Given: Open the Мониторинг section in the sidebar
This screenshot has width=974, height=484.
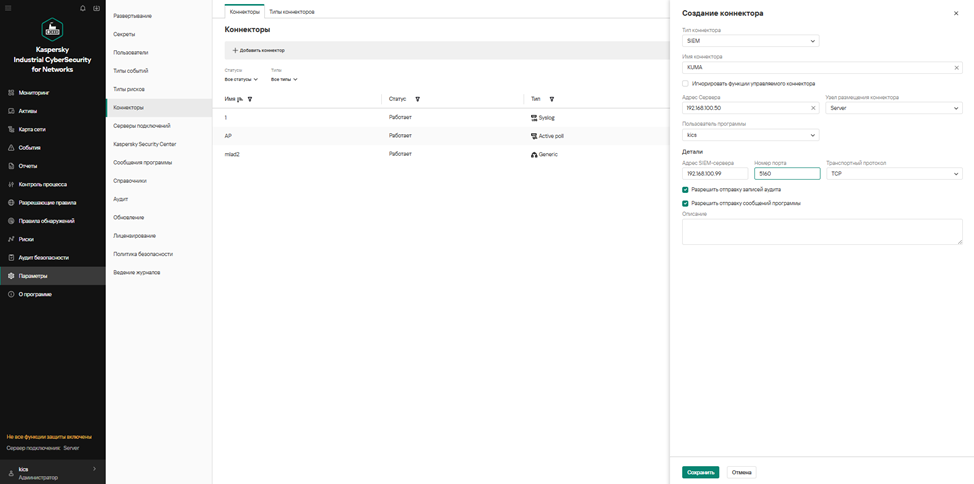Looking at the screenshot, I should (x=34, y=93).
